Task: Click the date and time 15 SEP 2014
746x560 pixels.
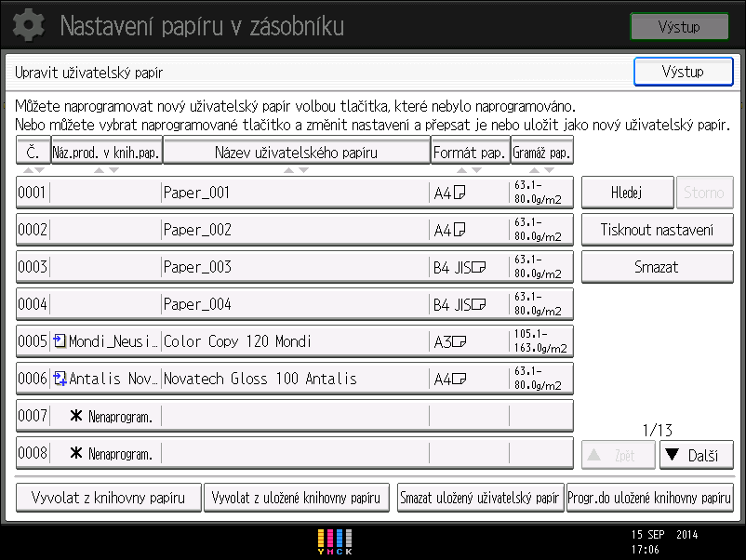Action: tap(664, 542)
